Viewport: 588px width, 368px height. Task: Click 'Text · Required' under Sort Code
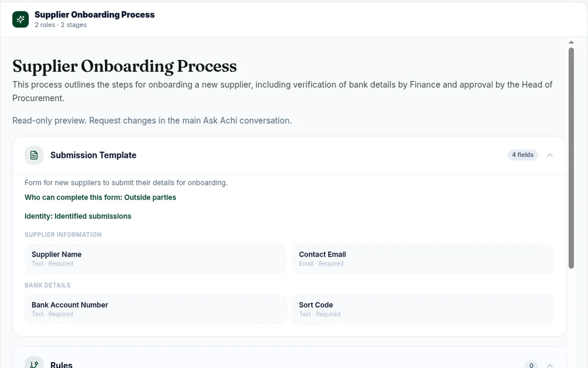(319, 314)
